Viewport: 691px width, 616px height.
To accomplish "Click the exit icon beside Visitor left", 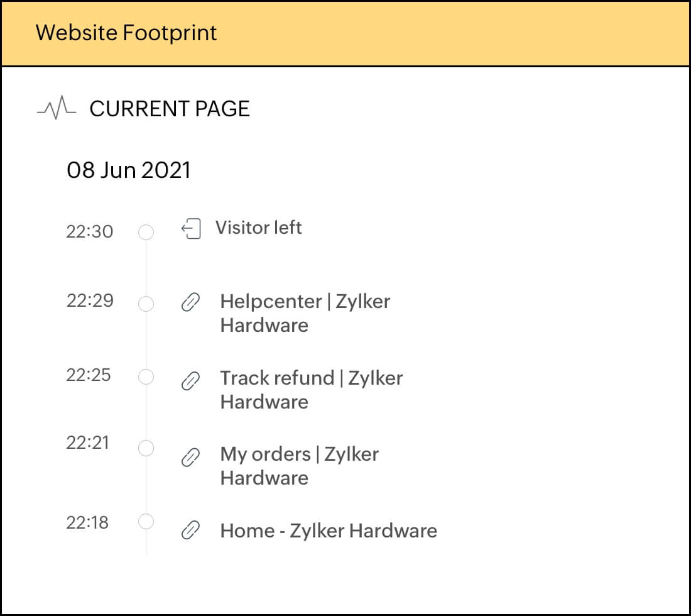I will click(191, 229).
